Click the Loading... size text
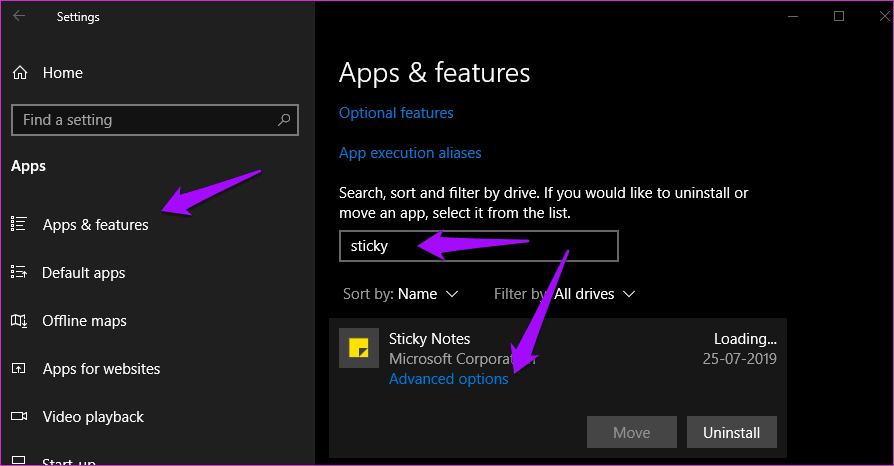Viewport: 894px width, 466px height. coord(745,339)
